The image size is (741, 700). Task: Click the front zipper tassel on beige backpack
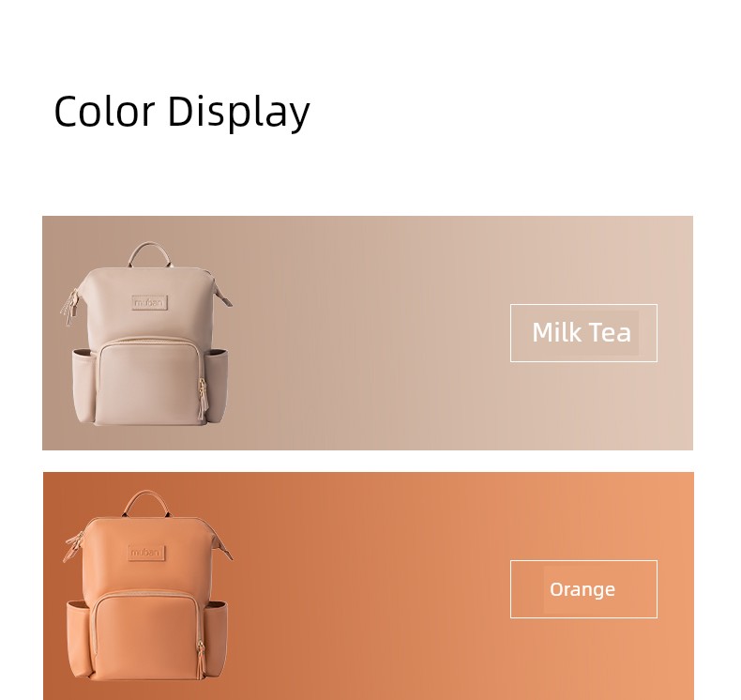pyautogui.click(x=202, y=400)
